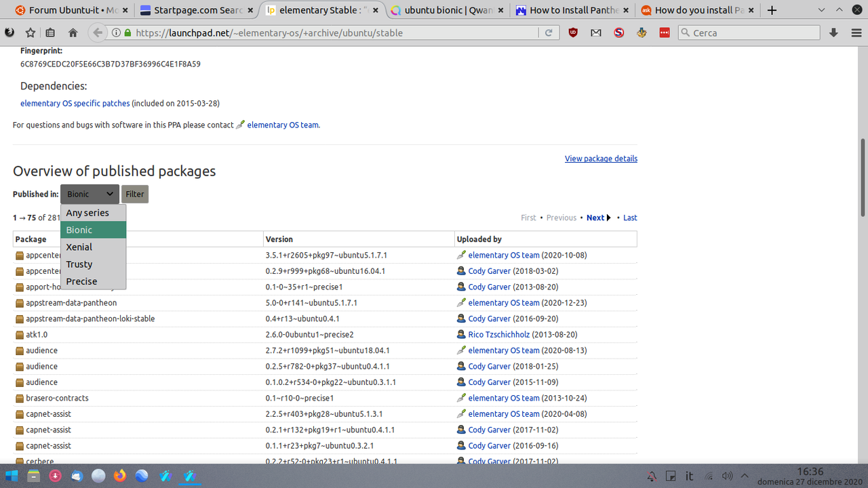The width and height of the screenshot is (868, 488).
Task: Click the keyboard layout 'it' indicator
Action: 690,476
